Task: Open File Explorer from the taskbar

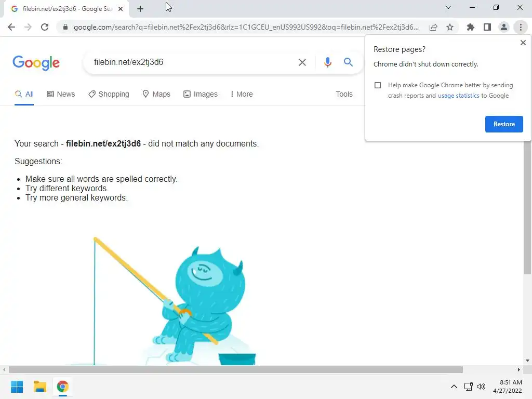Action: click(39, 387)
